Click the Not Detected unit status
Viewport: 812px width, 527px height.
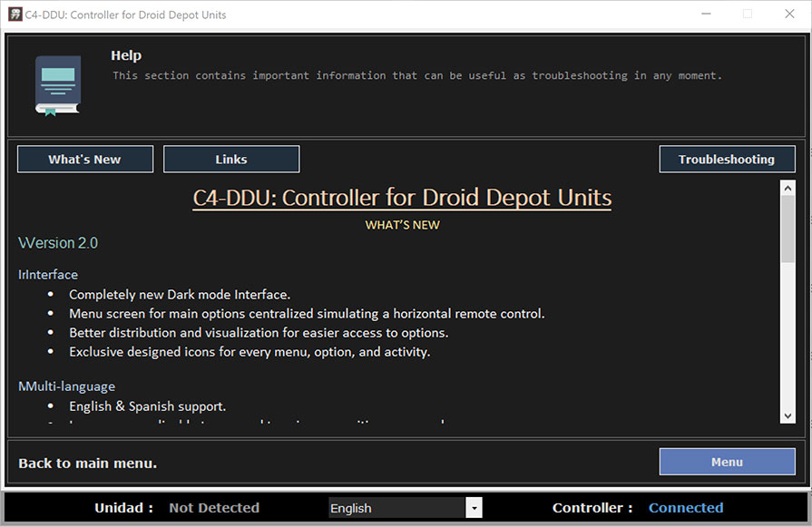(x=213, y=507)
